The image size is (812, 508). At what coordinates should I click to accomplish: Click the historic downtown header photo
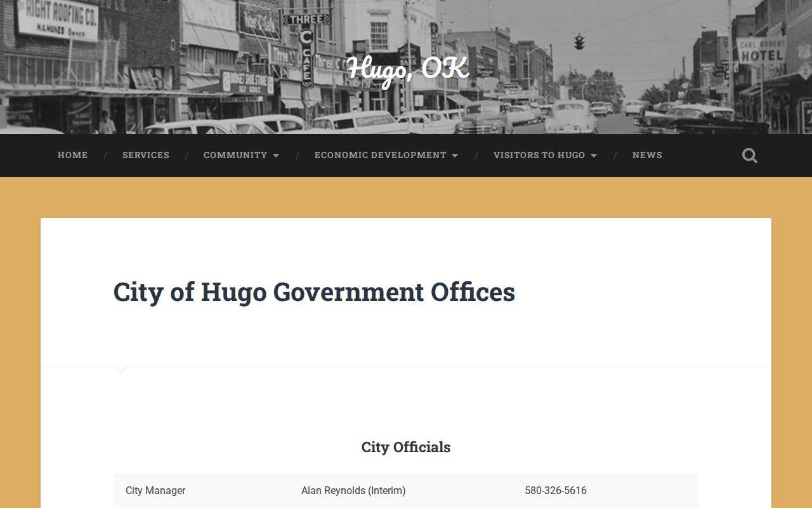406,67
